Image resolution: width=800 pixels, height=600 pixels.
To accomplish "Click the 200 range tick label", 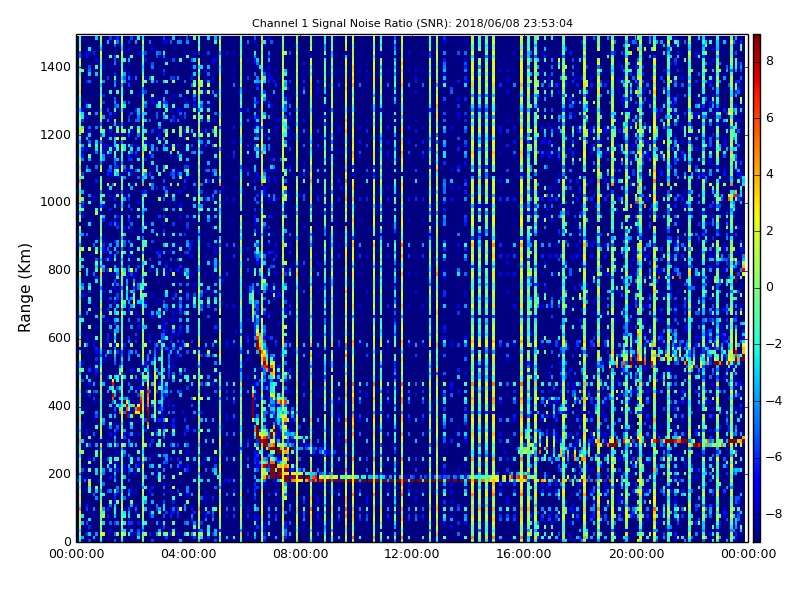I will [59, 473].
